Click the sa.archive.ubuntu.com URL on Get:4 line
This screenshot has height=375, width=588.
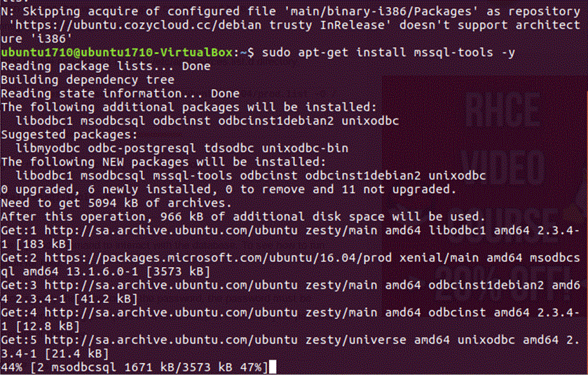click(170, 313)
